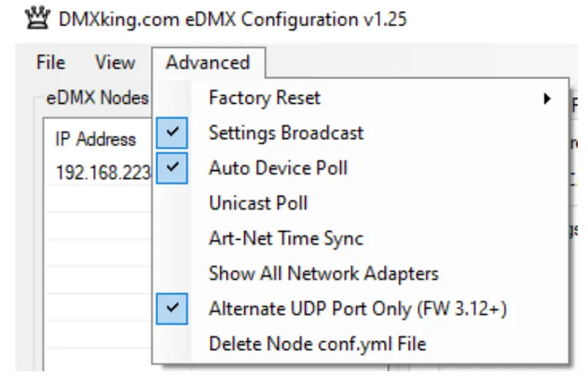Click the eDMX Nodes group label
Viewport: 588px width, 380px height.
(97, 98)
